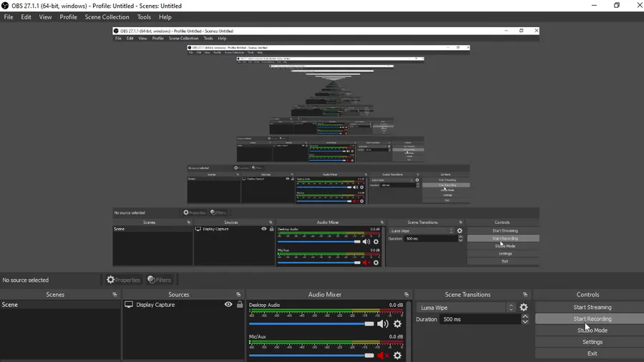Open Mic/Aux settings gear

point(398,356)
